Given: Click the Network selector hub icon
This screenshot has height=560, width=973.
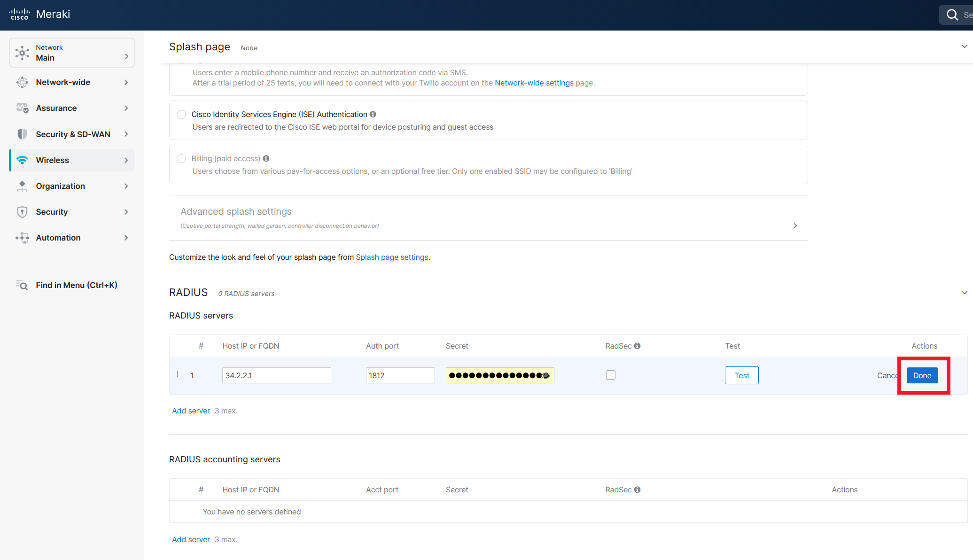Looking at the screenshot, I should [22, 53].
